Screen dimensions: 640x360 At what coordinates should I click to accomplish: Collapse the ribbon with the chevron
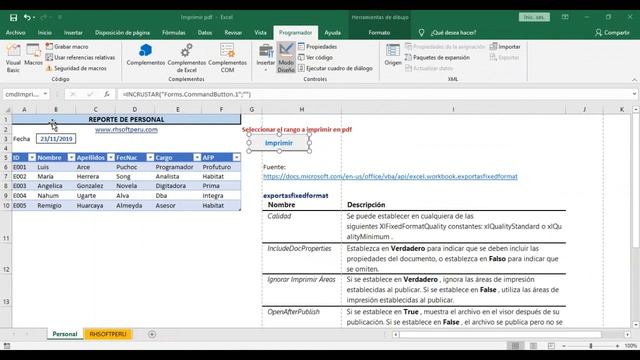[634, 80]
